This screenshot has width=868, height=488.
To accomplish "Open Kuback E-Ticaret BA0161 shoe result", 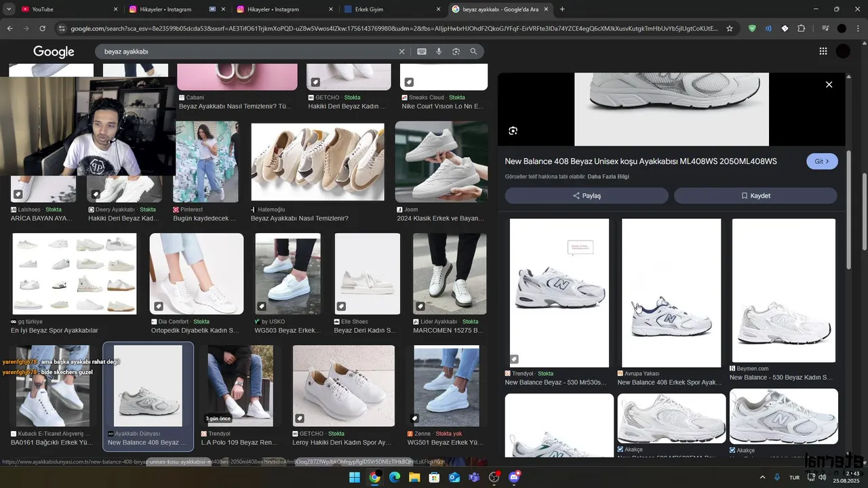I will point(53,386).
